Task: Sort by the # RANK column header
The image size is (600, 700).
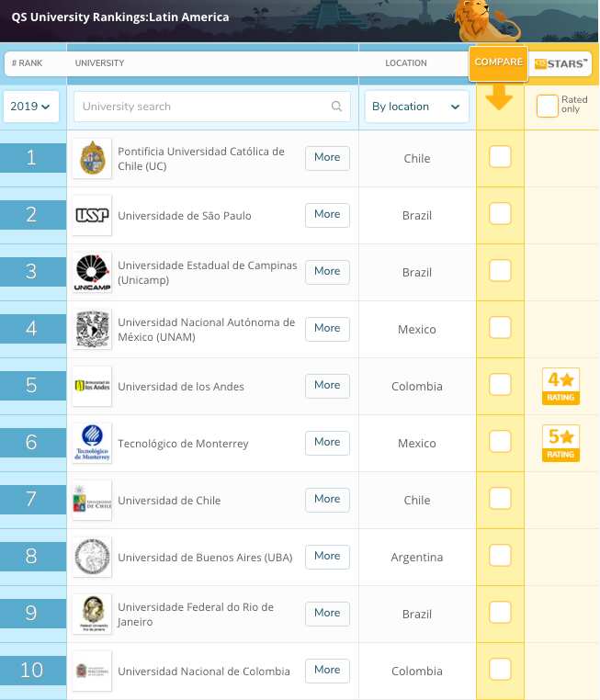Action: click(x=28, y=63)
